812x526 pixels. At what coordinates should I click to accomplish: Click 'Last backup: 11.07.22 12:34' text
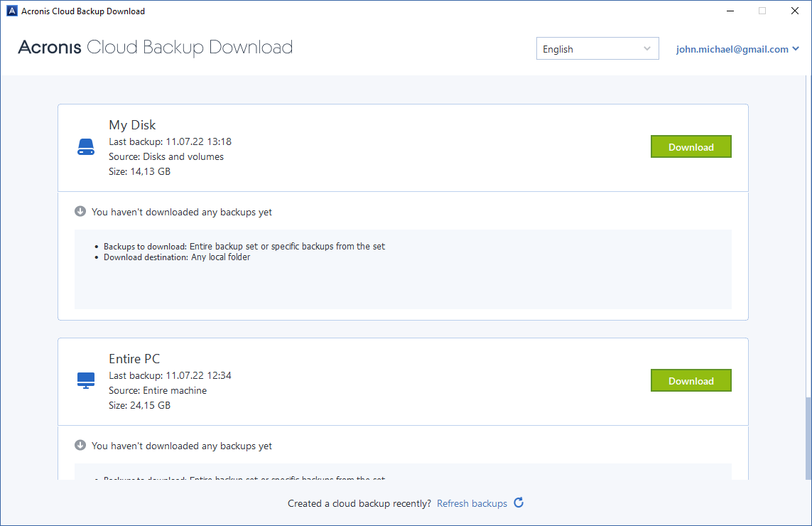click(x=170, y=375)
